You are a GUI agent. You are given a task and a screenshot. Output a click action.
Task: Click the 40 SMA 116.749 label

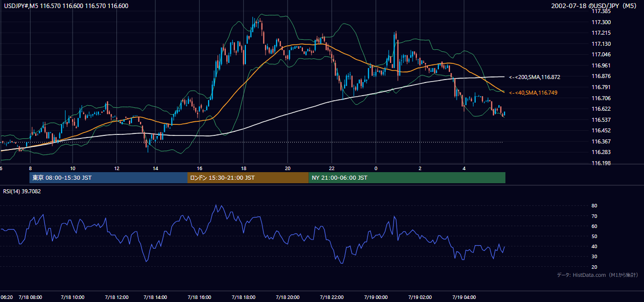click(533, 93)
